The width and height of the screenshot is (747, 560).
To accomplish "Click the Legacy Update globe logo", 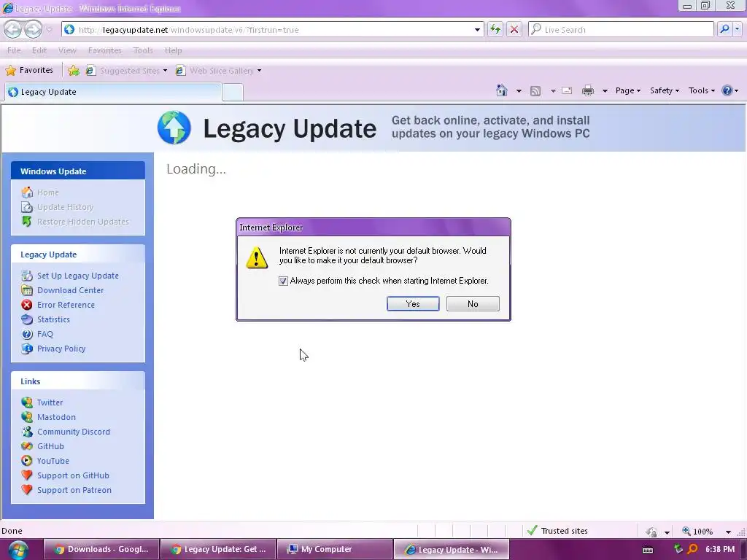I will click(174, 128).
